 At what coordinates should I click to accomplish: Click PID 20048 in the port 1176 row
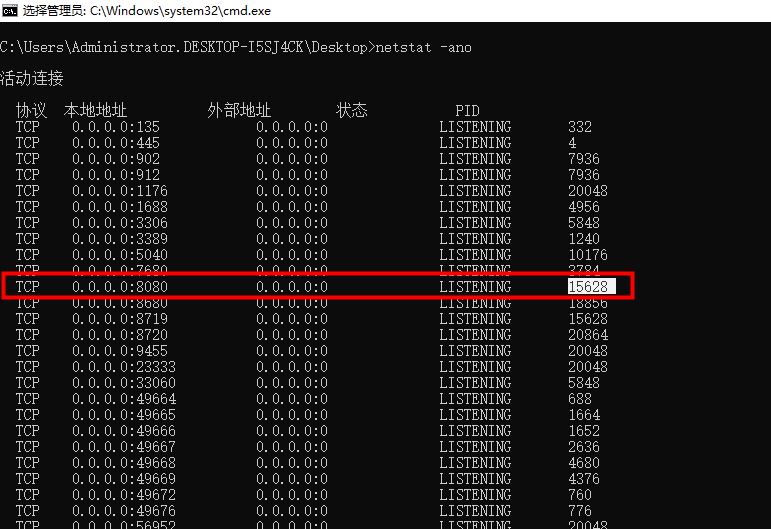coord(588,191)
